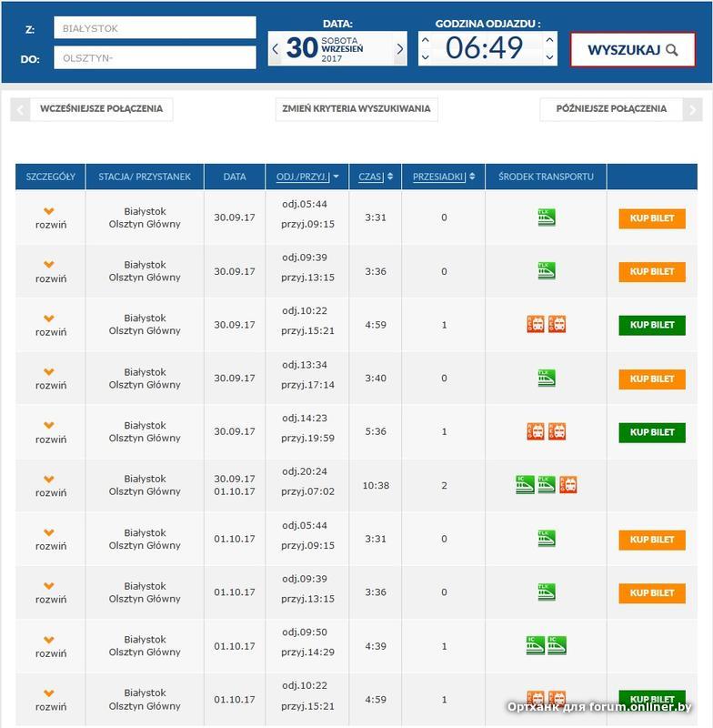
Task: Click Zmień kryteria wyszukiwania button
Action: pyautogui.click(x=356, y=109)
